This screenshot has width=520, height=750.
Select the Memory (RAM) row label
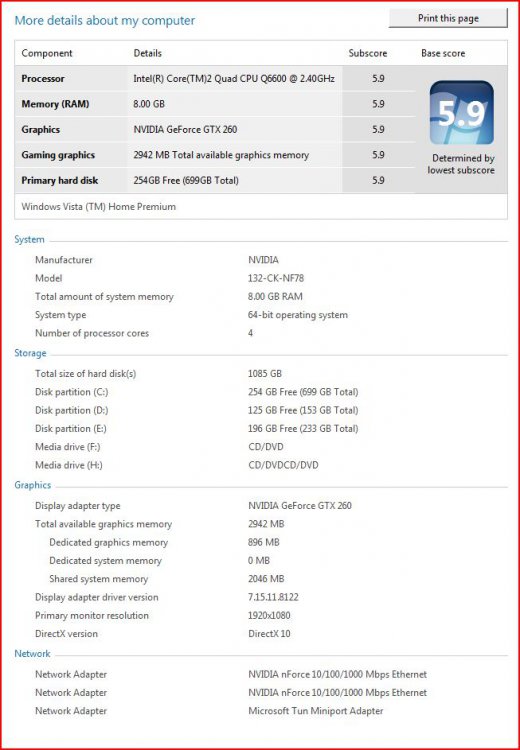(55, 104)
